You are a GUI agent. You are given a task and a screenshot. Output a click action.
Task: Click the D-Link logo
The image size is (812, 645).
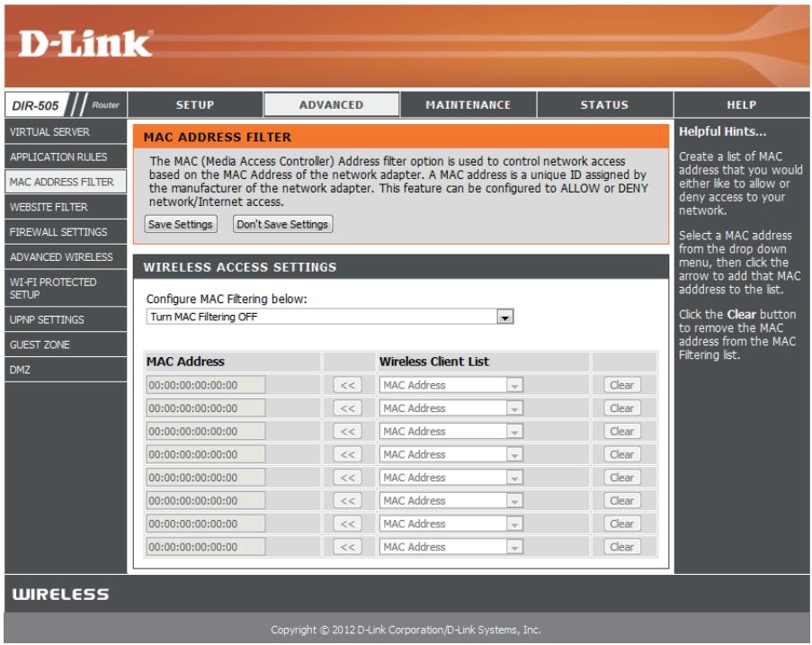(85, 43)
